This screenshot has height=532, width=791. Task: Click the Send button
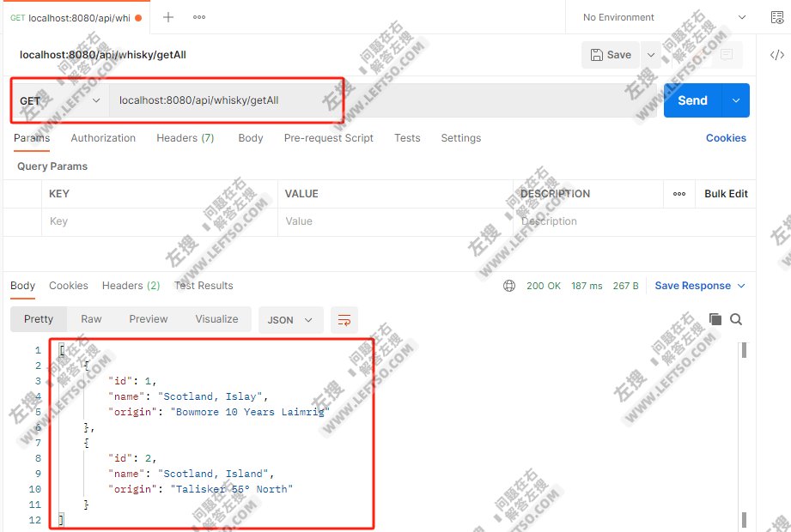coord(692,100)
